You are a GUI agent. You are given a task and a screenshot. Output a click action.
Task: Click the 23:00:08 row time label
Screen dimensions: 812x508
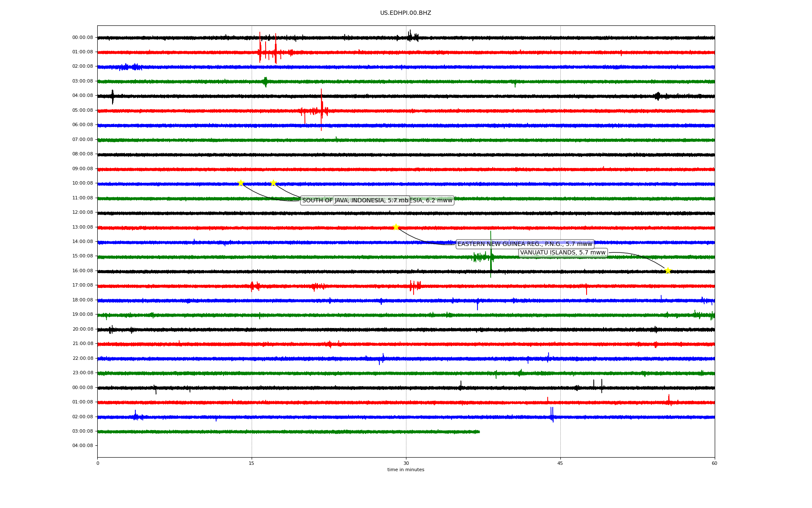click(x=82, y=373)
